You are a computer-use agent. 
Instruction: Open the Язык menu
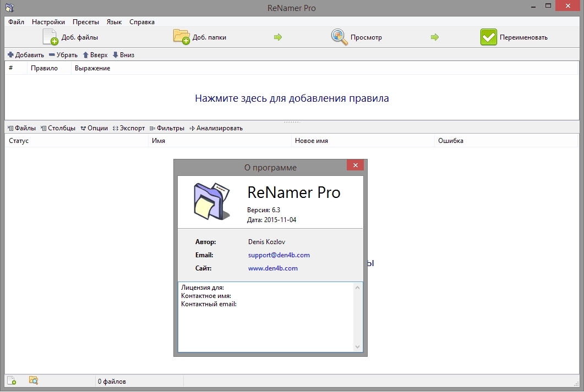point(114,22)
